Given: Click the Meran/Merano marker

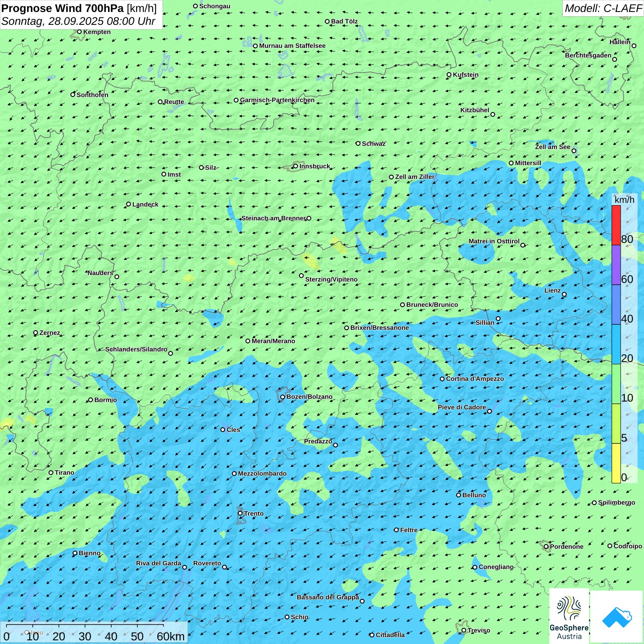Looking at the screenshot, I should coord(247,341).
